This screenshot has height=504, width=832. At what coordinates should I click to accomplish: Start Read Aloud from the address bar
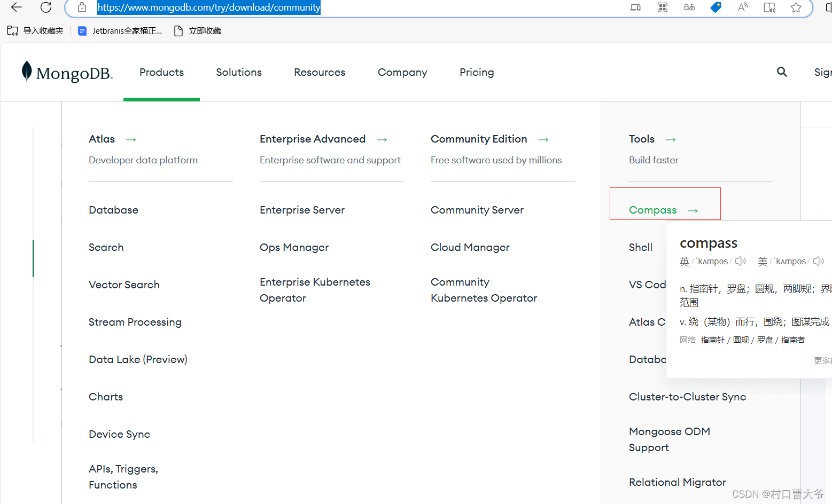click(742, 7)
